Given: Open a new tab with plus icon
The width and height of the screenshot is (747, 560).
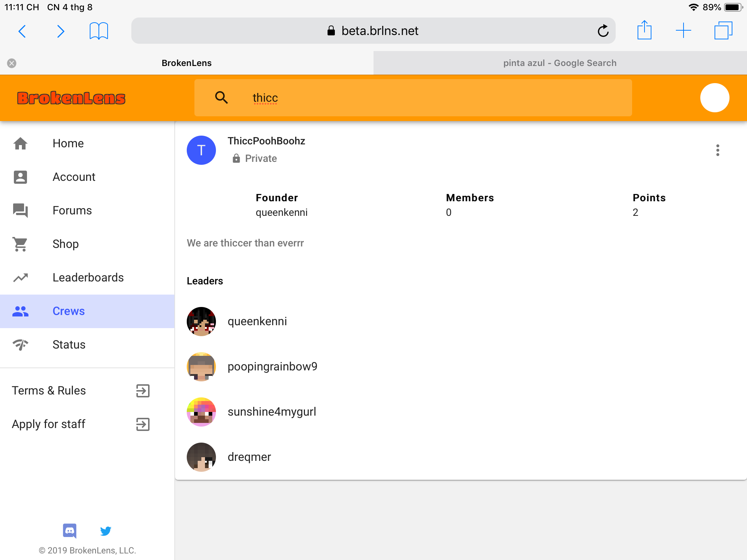Looking at the screenshot, I should (x=683, y=31).
